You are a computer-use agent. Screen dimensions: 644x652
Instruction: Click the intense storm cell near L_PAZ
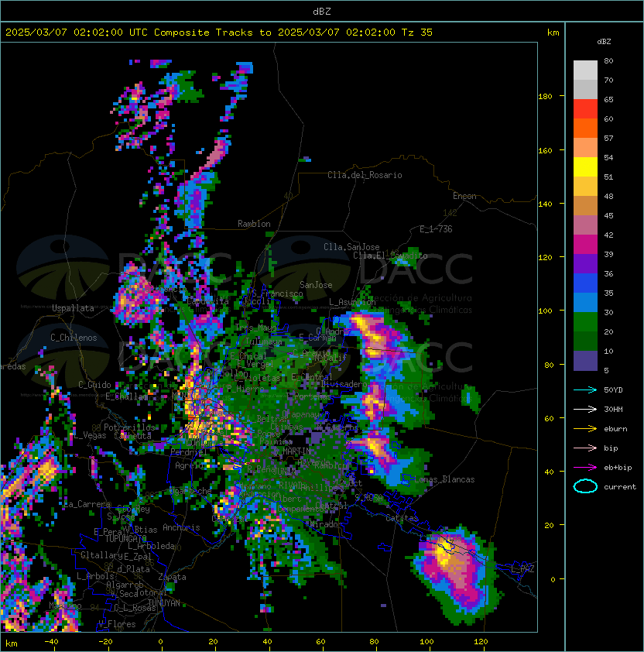[x=456, y=574]
